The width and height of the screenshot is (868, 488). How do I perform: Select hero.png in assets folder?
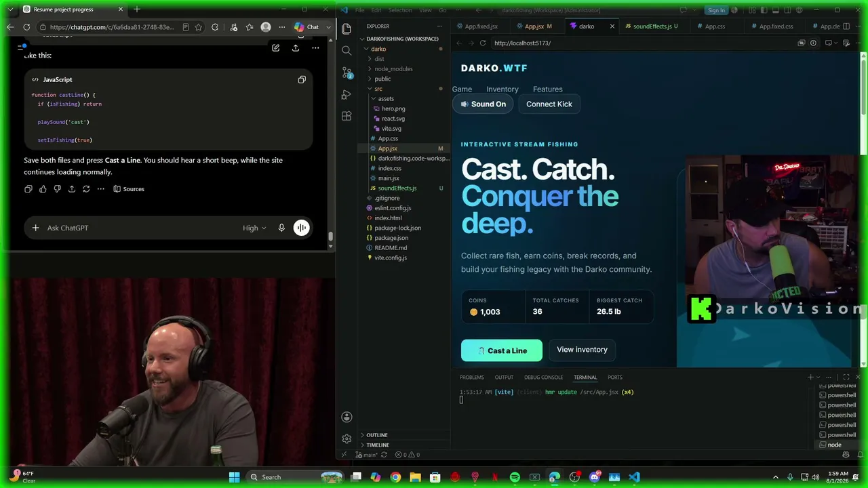point(393,108)
